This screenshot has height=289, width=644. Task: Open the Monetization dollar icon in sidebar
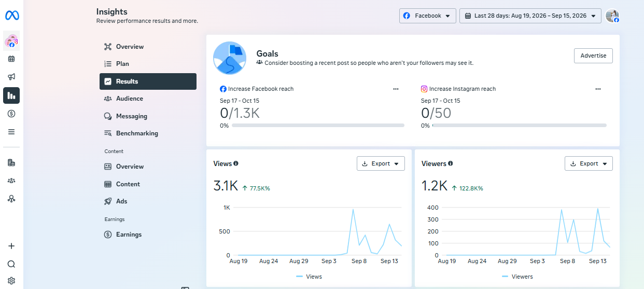11,114
